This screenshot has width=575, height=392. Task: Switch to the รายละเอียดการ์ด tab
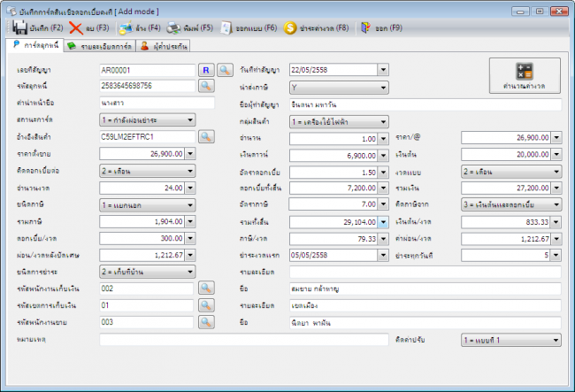coord(100,45)
